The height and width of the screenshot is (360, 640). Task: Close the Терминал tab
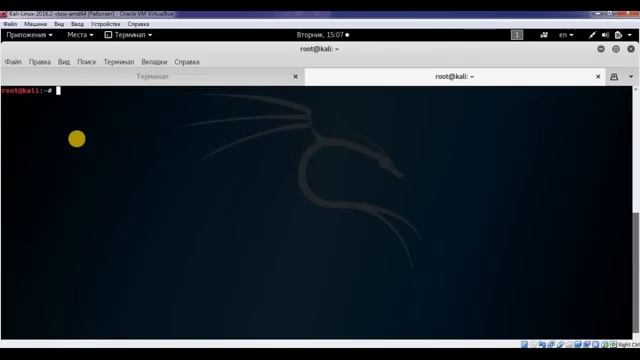pos(296,77)
